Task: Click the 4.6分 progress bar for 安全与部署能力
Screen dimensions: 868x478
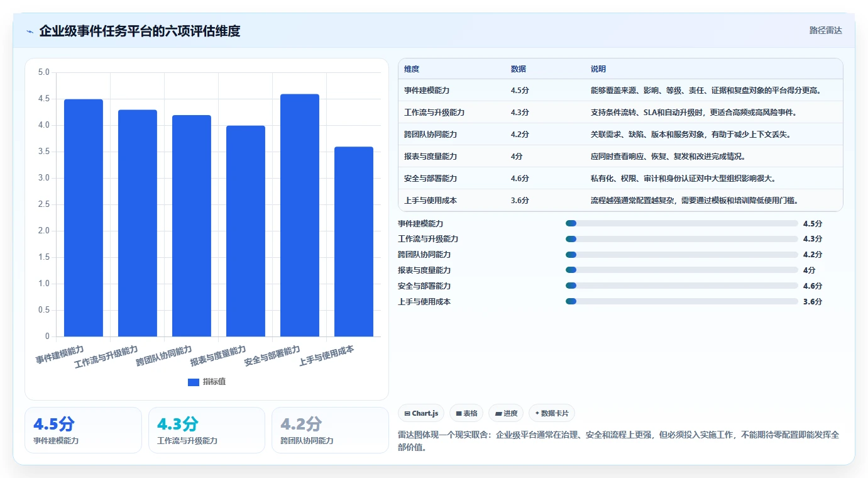Action: pos(682,286)
